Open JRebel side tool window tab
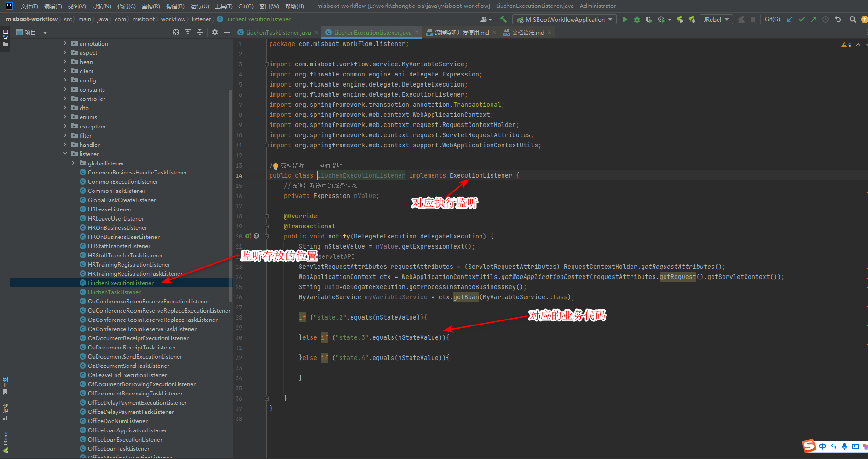The width and height of the screenshot is (868, 459). 5,442
